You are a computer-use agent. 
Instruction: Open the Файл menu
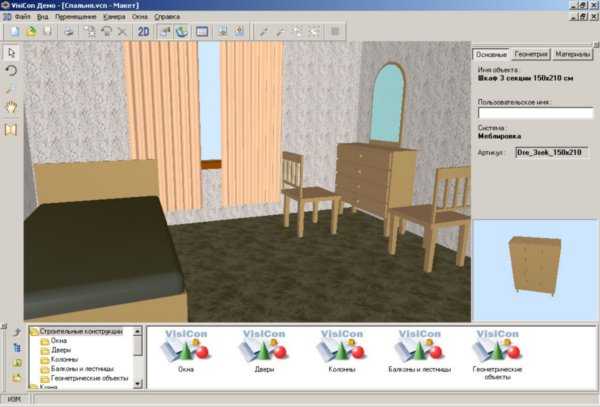23,17
